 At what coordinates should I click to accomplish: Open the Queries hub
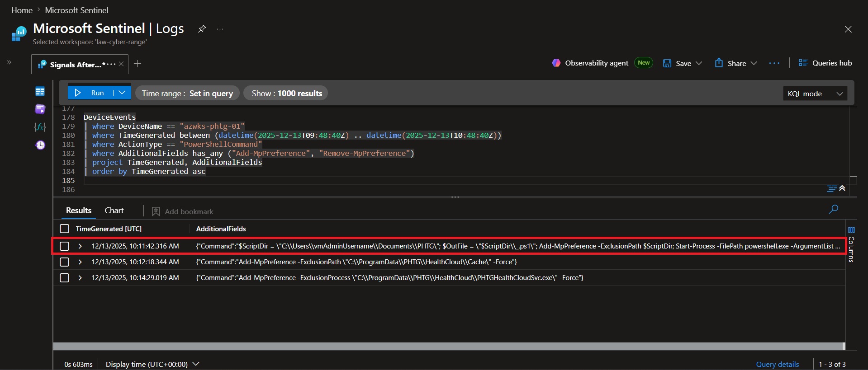coord(825,63)
